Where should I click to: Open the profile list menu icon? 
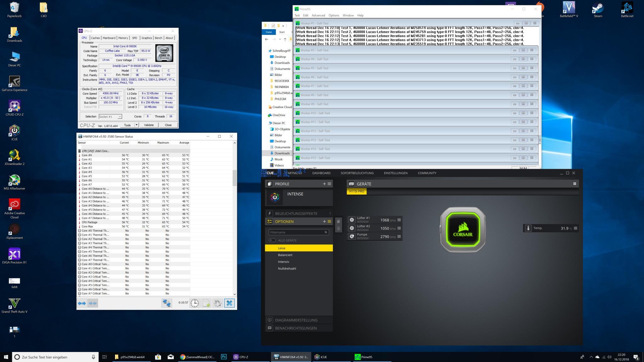(330, 184)
